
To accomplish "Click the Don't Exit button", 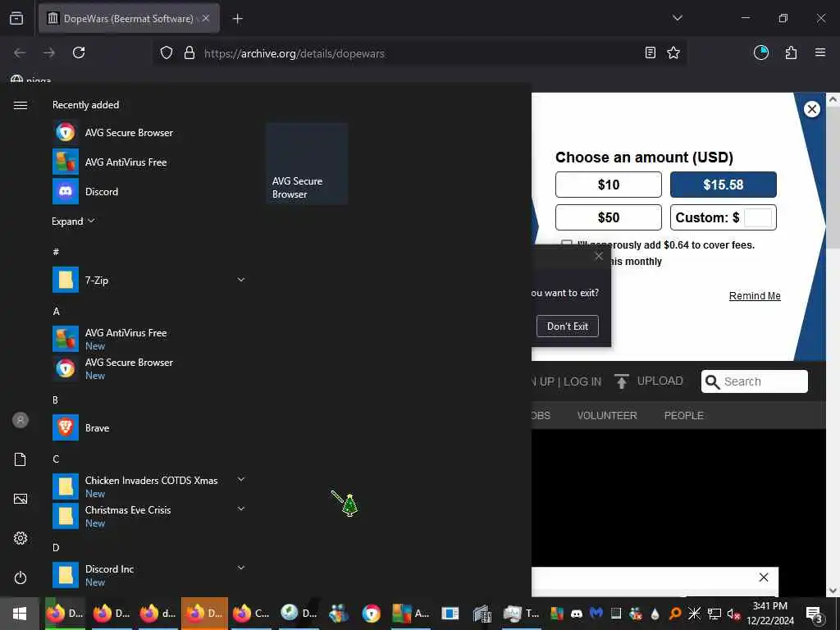I will pos(568,326).
